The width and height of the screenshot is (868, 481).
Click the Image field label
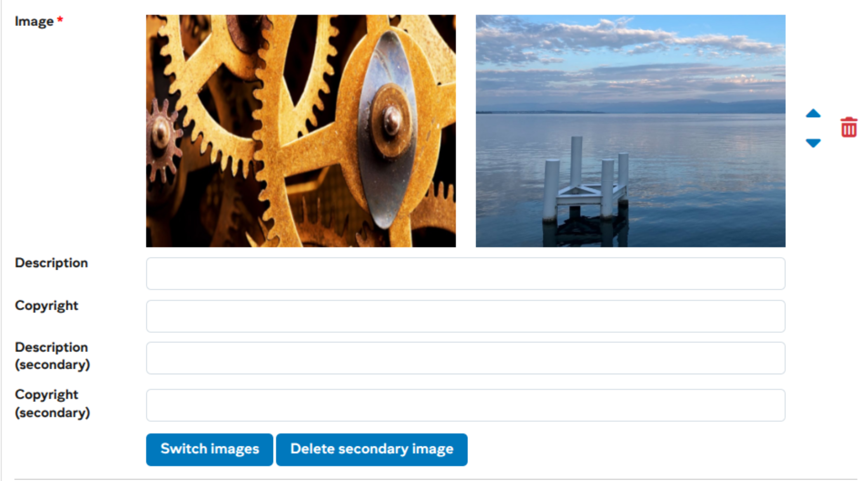[34, 21]
